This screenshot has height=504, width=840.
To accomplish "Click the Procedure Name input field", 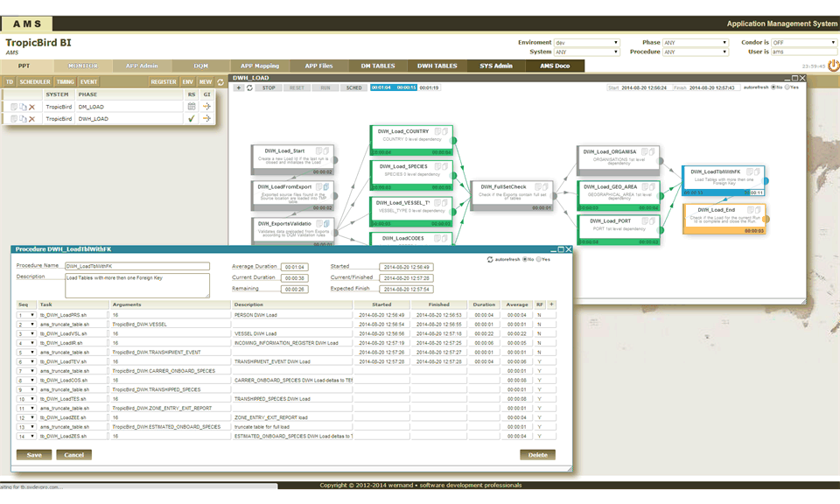I will [137, 266].
